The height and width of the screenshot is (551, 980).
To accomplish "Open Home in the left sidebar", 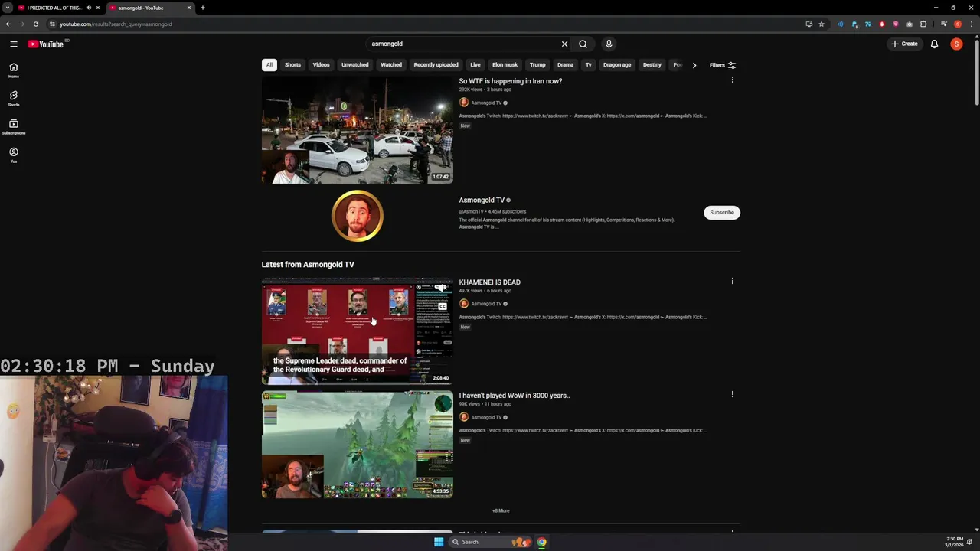I will tap(13, 70).
